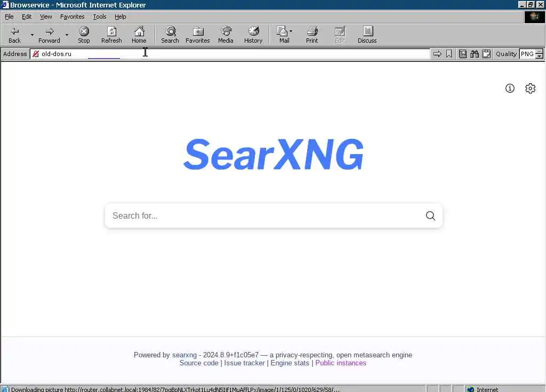546x392 pixels.
Task: Open the Favorites menu
Action: (72, 17)
